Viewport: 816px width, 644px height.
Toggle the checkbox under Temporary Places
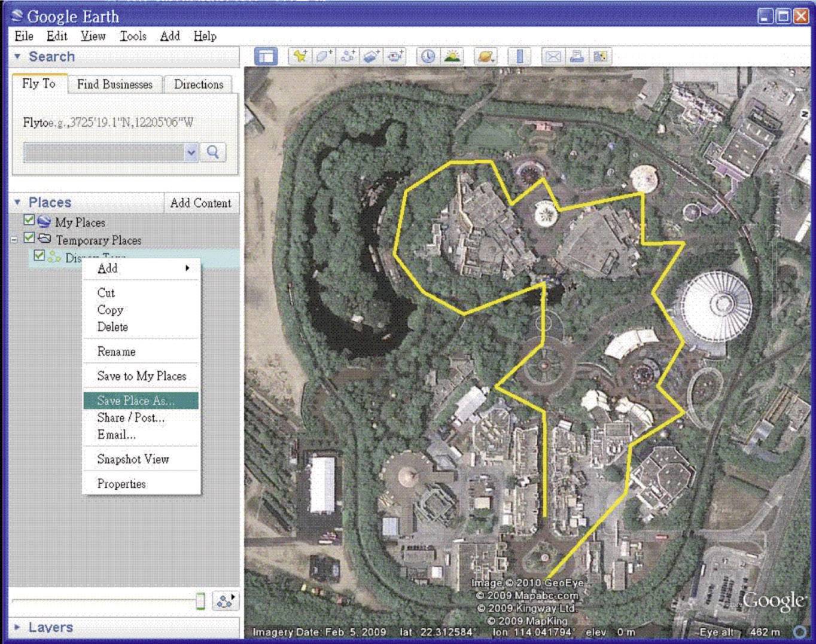[39, 256]
